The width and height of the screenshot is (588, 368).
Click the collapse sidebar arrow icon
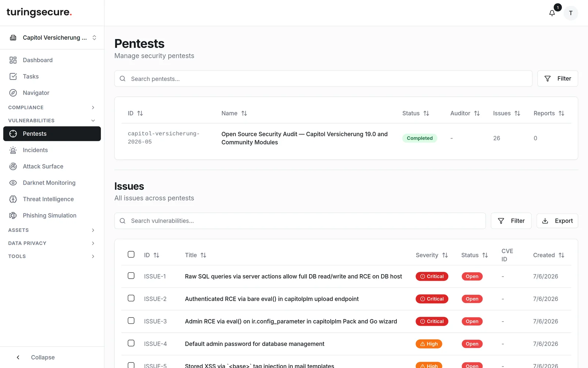(x=18, y=357)
